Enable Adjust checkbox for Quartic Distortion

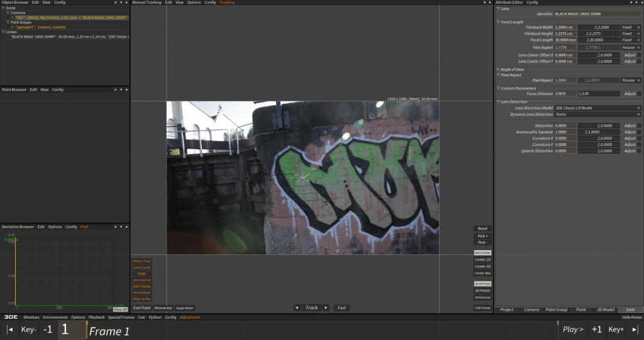(x=639, y=151)
